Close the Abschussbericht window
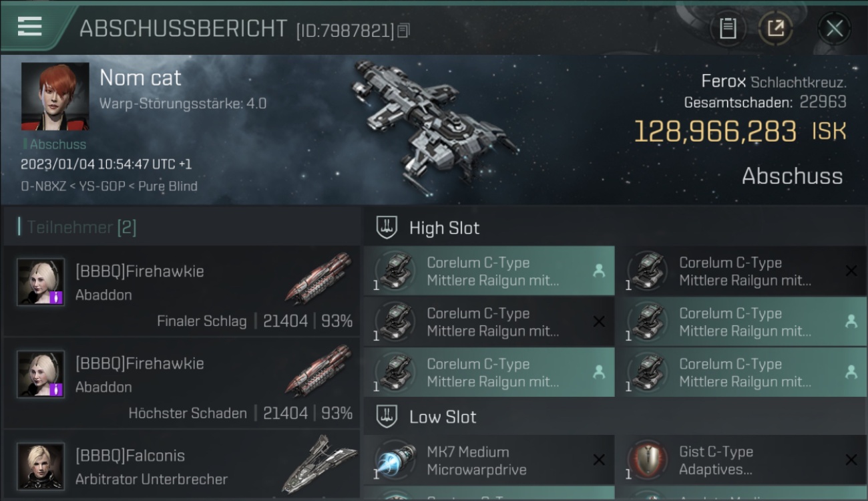 pyautogui.click(x=834, y=28)
